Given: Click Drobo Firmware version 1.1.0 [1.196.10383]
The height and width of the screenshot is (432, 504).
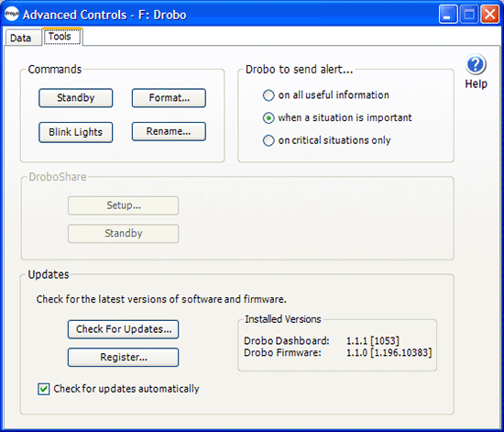Looking at the screenshot, I should coord(389,352).
